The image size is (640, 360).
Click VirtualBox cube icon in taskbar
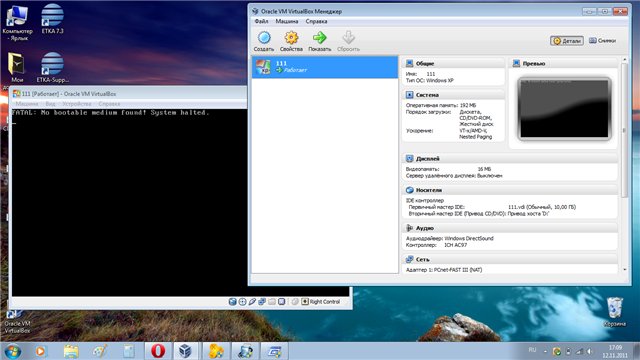coord(186,351)
